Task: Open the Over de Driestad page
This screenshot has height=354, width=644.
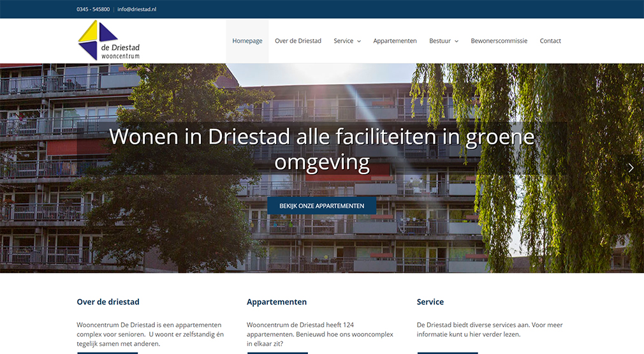Action: 298,41
